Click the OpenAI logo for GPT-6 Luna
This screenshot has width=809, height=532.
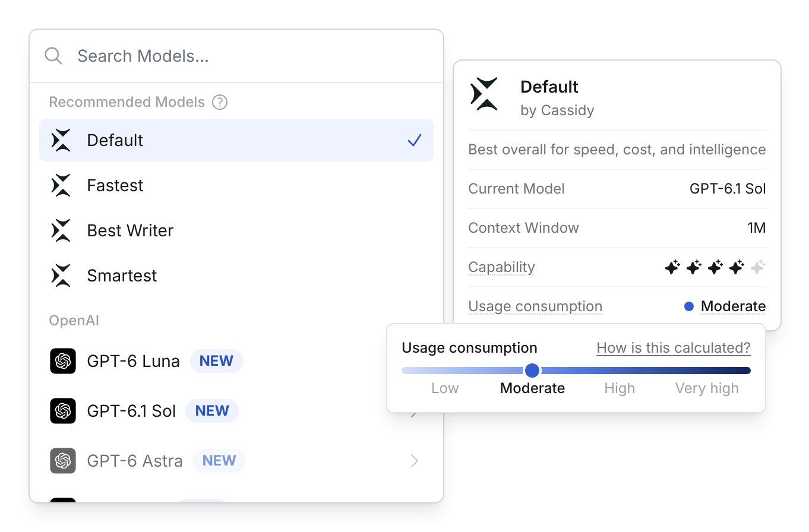(x=63, y=361)
